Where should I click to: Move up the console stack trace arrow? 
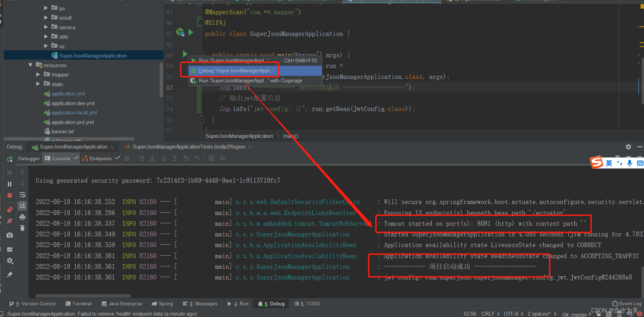[x=22, y=172]
